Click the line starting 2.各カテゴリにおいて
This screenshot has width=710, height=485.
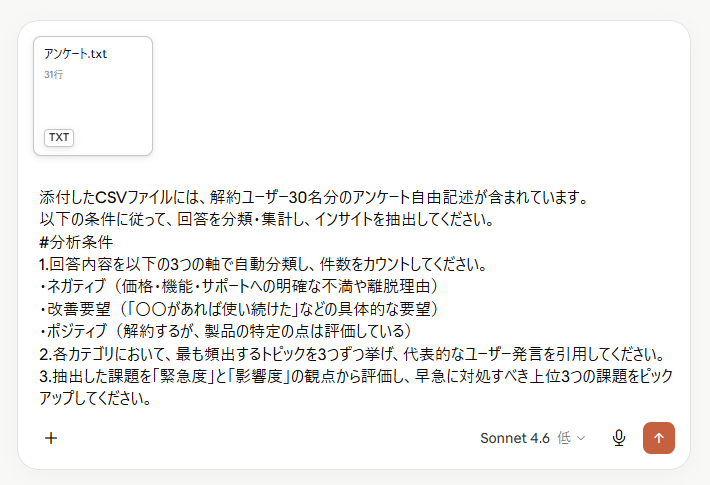coord(352,354)
